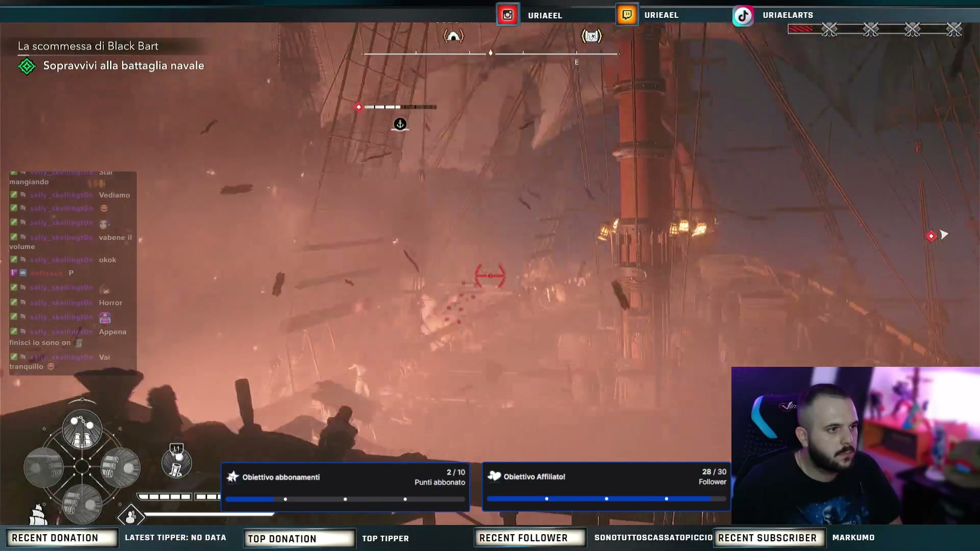Select the top weapon slot in the wheel
The image size is (980, 551).
[82, 429]
